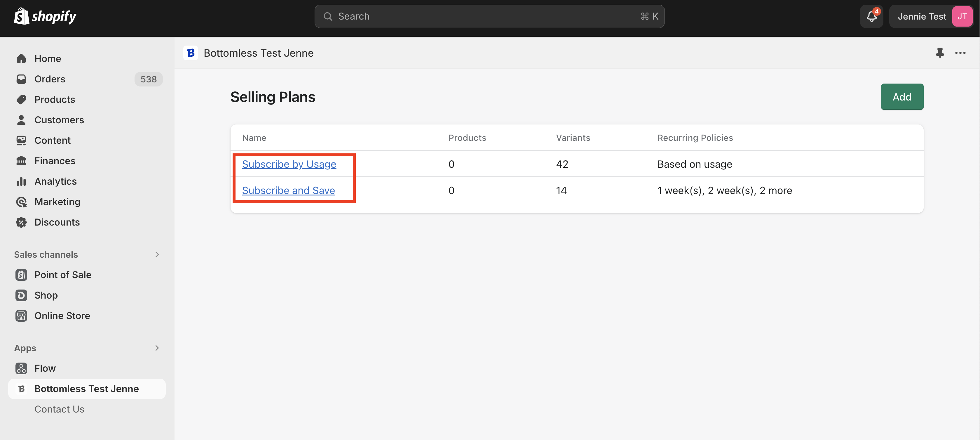980x440 pixels.
Task: Select Bottomless Test Jenne app
Action: point(87,389)
